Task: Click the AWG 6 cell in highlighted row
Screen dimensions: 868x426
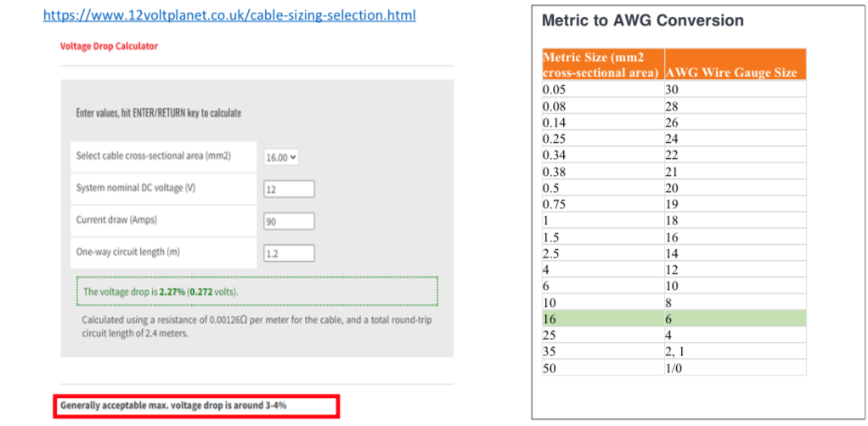Action: [734, 320]
